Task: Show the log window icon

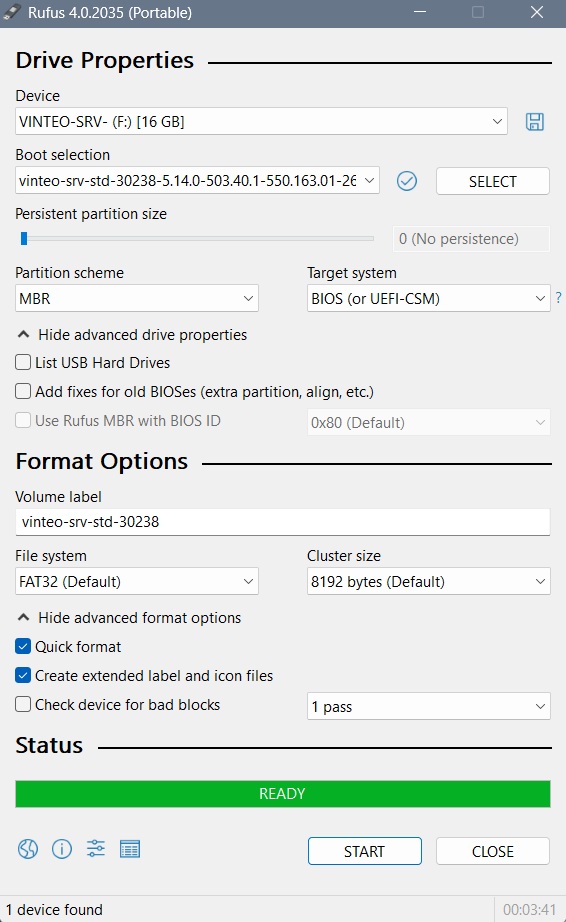Action: (130, 849)
